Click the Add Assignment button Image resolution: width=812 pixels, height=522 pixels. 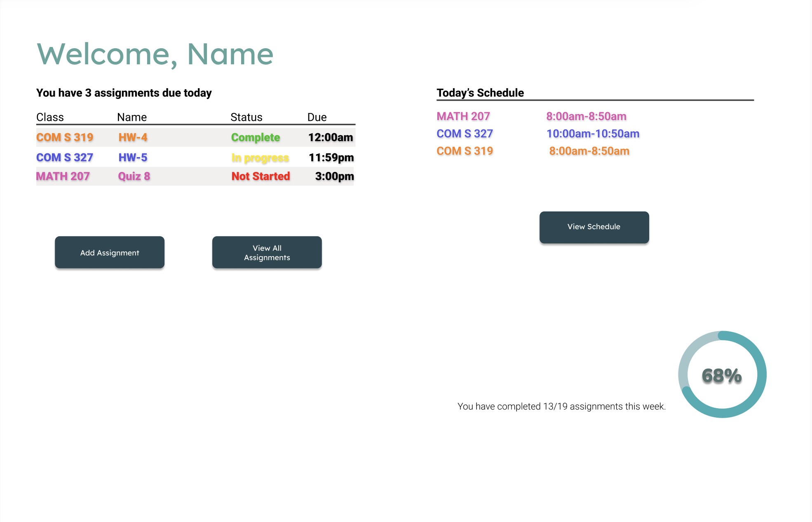point(109,252)
